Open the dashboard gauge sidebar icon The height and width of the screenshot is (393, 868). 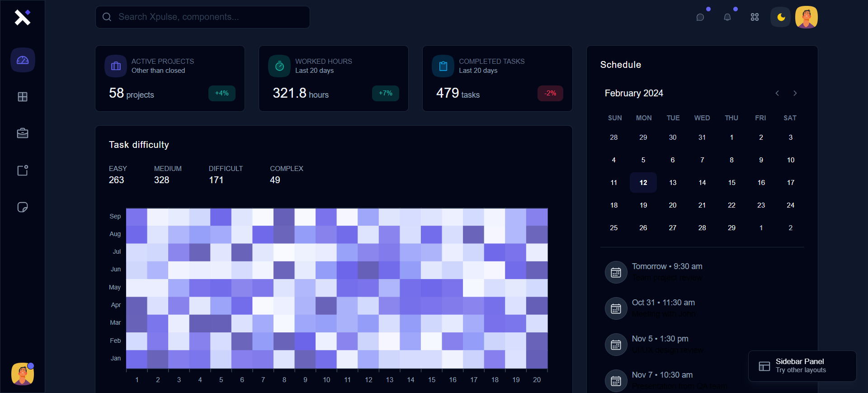pyautogui.click(x=23, y=60)
